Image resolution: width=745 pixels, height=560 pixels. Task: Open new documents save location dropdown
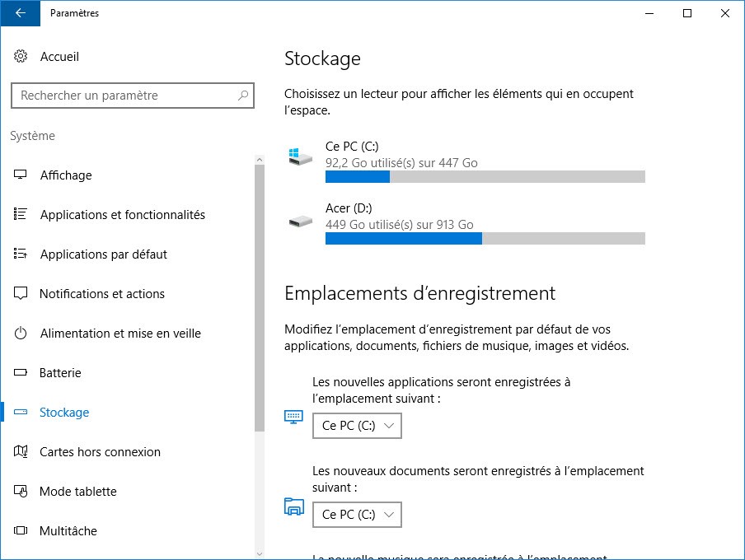click(x=357, y=515)
